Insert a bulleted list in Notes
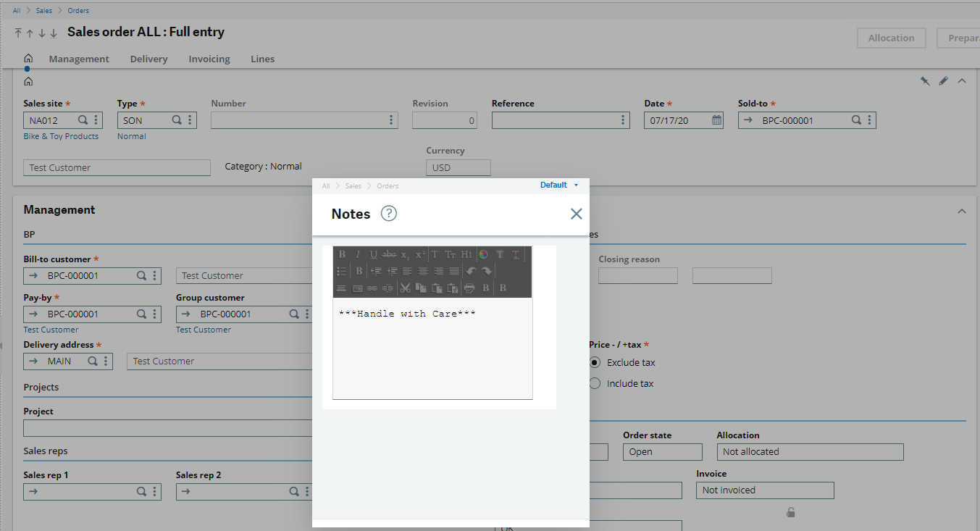The height and width of the screenshot is (531, 980). (x=342, y=271)
